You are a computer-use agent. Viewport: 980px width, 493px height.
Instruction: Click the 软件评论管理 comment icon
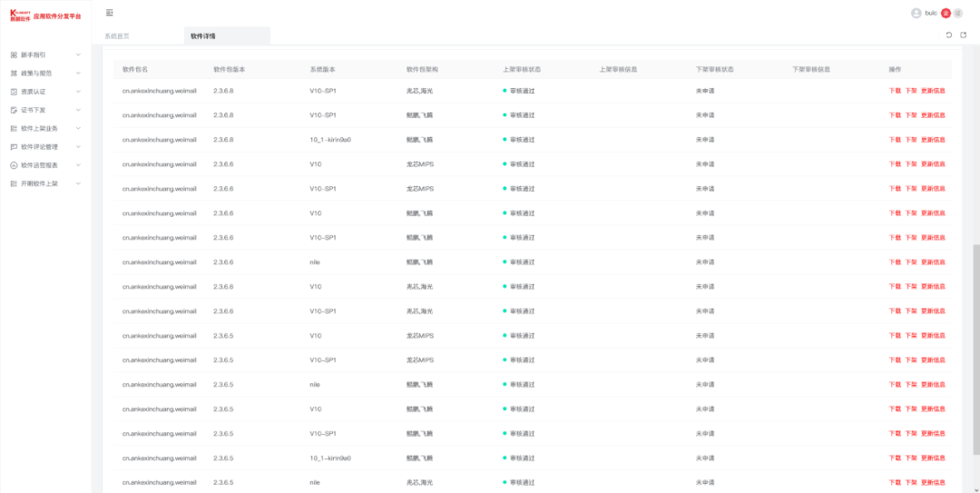14,147
